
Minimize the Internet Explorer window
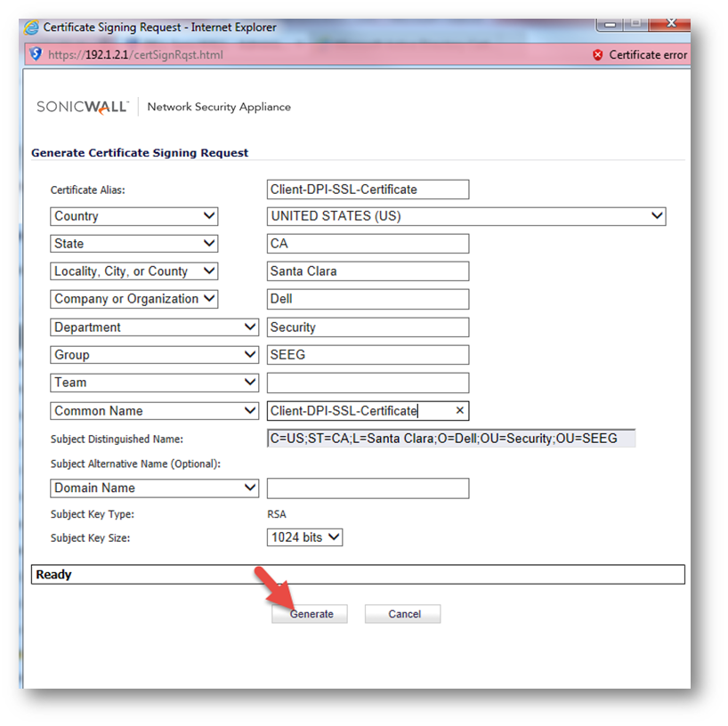[x=611, y=24]
